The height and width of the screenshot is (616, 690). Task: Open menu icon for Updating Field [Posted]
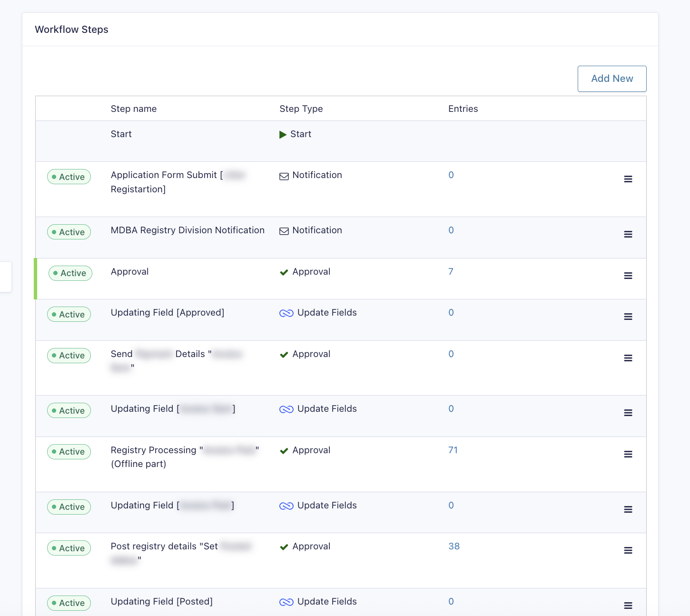628,606
